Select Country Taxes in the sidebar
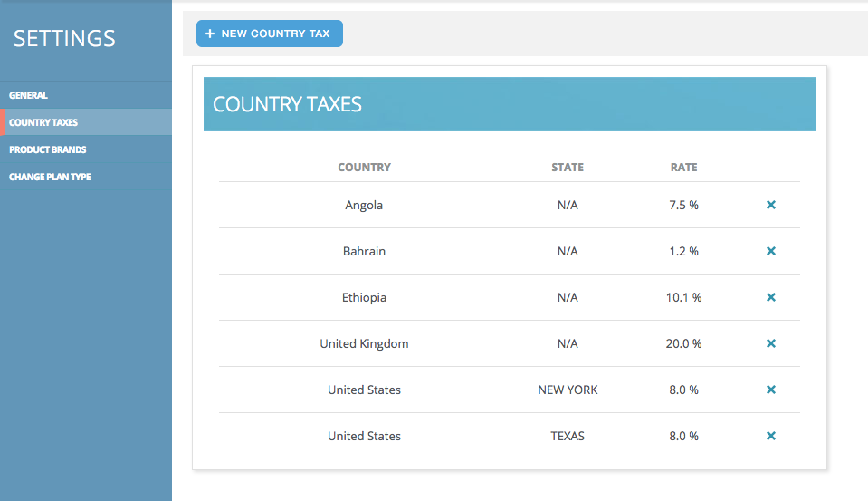 pos(86,122)
